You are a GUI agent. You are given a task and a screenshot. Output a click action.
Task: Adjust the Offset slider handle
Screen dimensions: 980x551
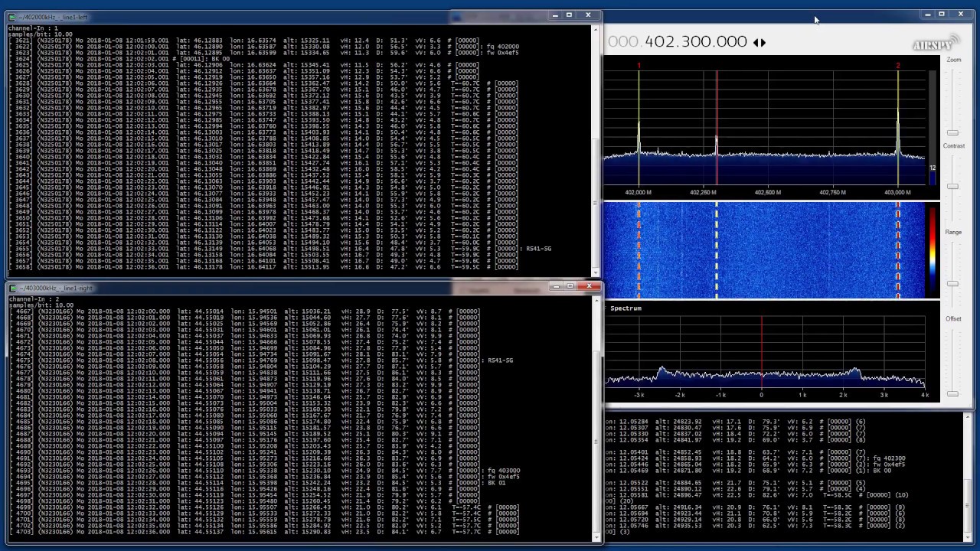tap(952, 393)
